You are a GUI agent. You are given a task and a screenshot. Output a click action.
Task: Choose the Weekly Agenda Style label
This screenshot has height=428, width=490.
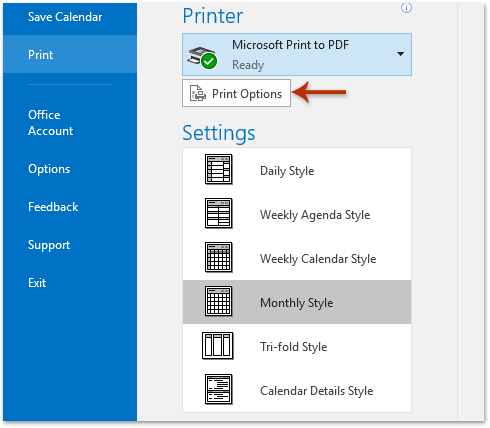(315, 215)
